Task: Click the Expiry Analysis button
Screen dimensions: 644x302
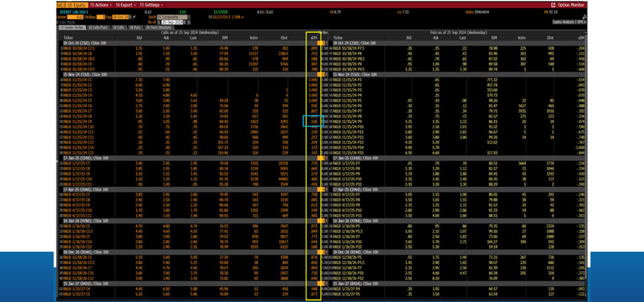Action: point(564,21)
